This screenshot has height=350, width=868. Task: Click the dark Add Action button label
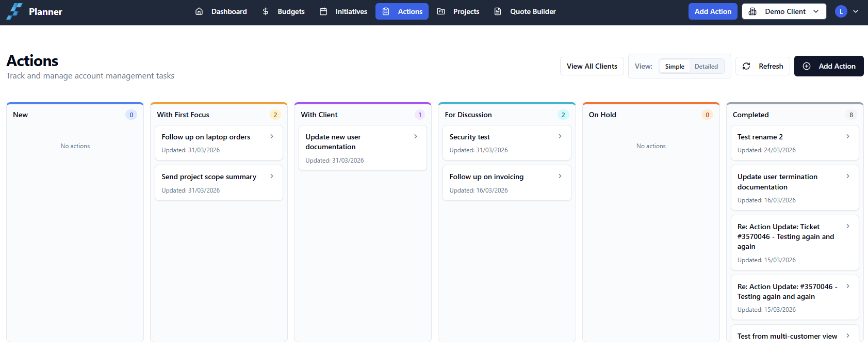tap(837, 66)
